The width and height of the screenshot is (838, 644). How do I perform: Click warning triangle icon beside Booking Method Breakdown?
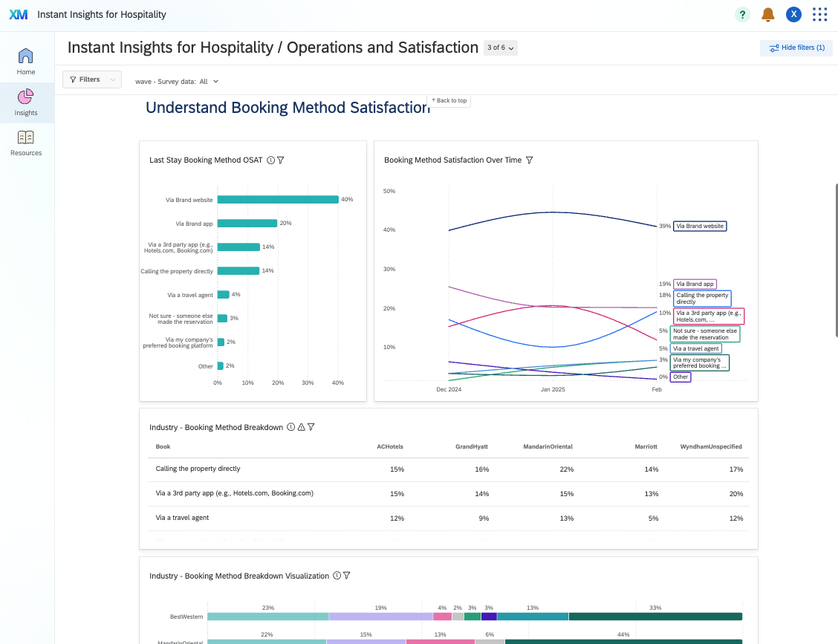302,427
